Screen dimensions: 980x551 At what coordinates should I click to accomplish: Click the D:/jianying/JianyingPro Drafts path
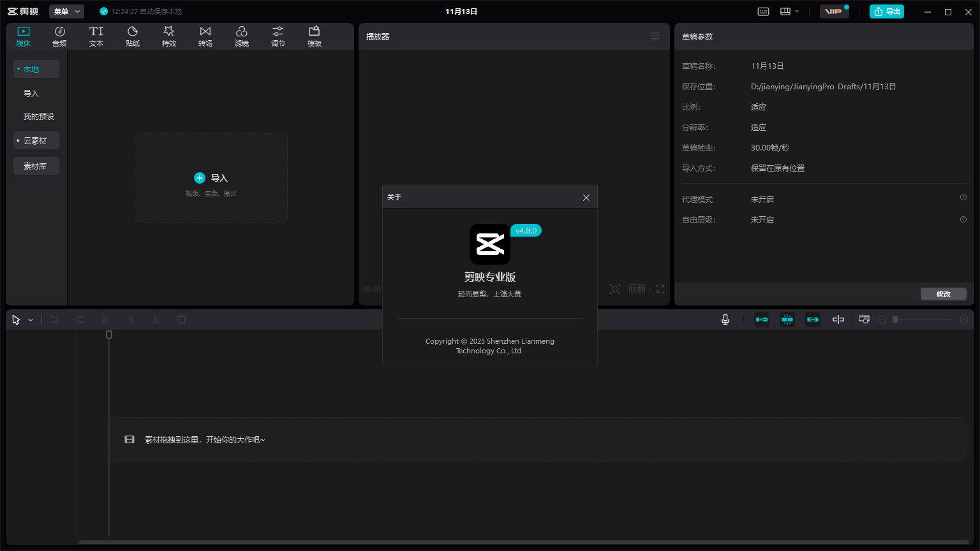[823, 86]
